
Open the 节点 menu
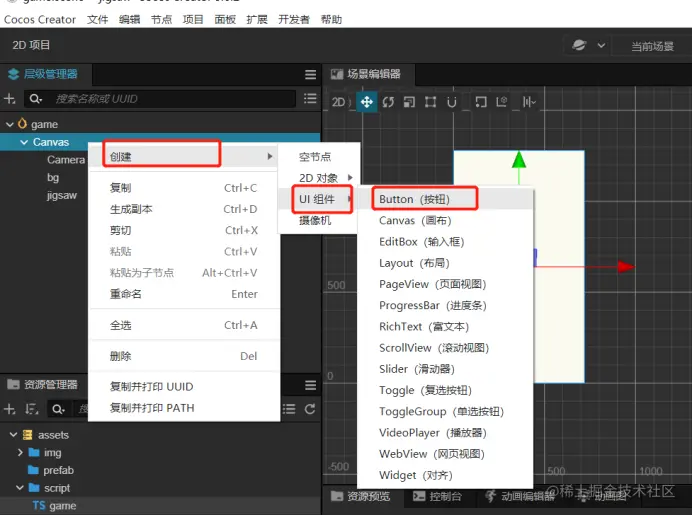tap(161, 19)
